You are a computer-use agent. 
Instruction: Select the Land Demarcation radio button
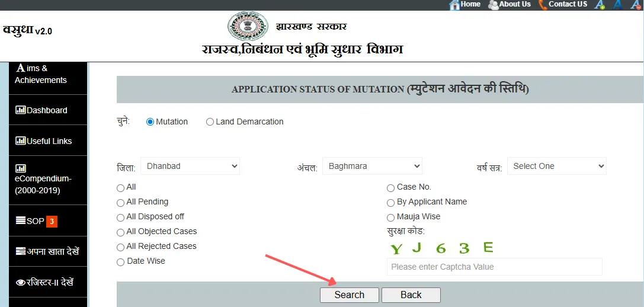(x=210, y=122)
